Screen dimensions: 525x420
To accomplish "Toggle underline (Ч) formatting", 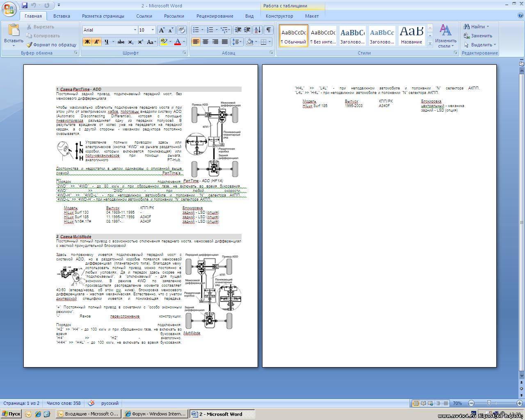I will point(106,42).
